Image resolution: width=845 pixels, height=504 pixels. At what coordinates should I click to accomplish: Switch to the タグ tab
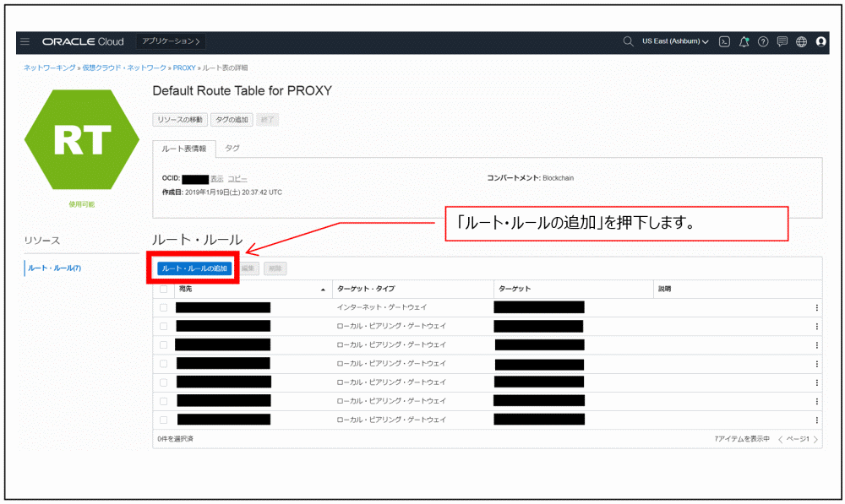pyautogui.click(x=232, y=148)
